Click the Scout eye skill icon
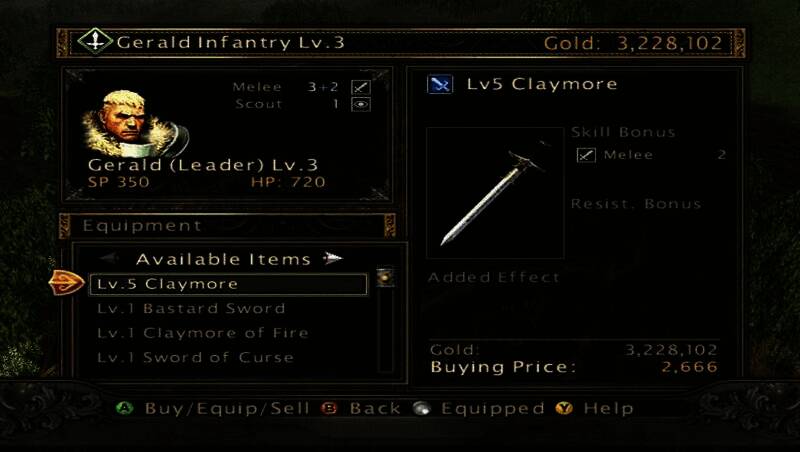Viewport: 800px width, 452px height. tap(361, 105)
